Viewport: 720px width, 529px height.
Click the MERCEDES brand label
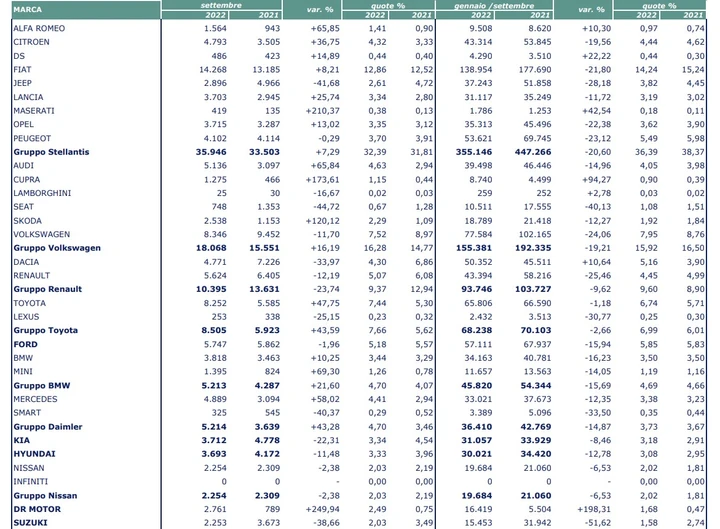coord(35,400)
